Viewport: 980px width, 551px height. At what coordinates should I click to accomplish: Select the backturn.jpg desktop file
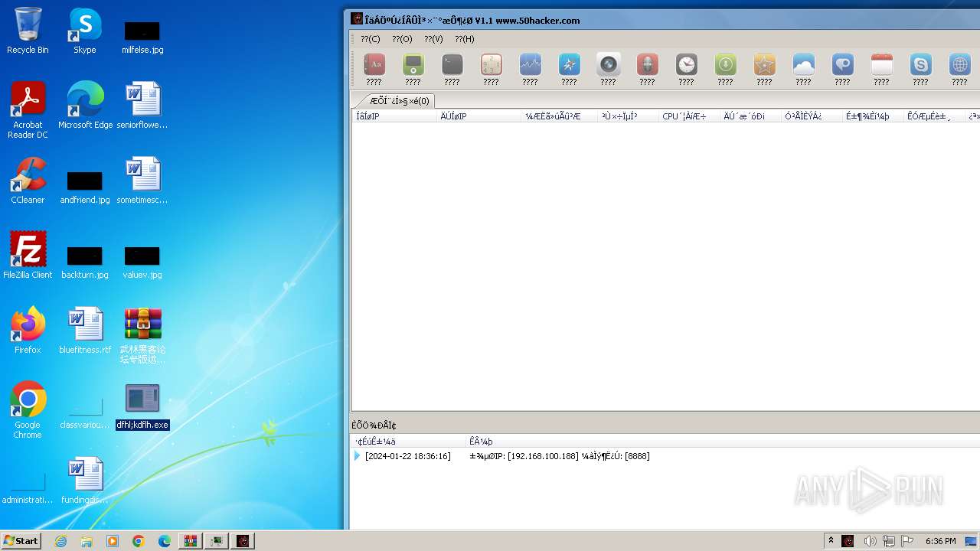(85, 262)
